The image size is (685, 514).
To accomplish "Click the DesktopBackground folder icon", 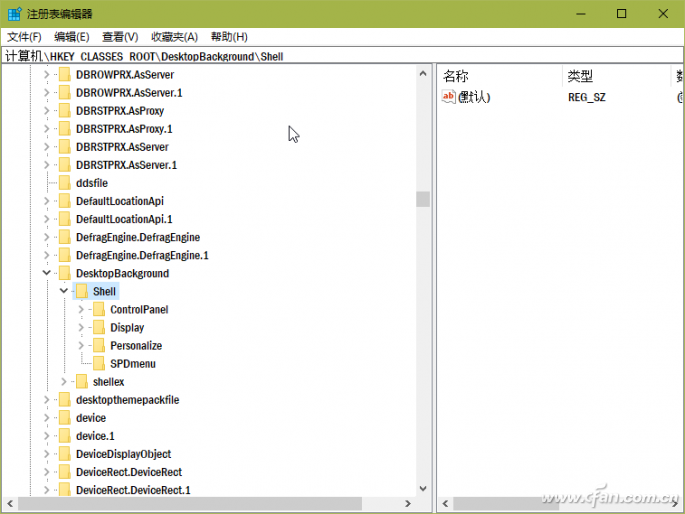I will [65, 273].
